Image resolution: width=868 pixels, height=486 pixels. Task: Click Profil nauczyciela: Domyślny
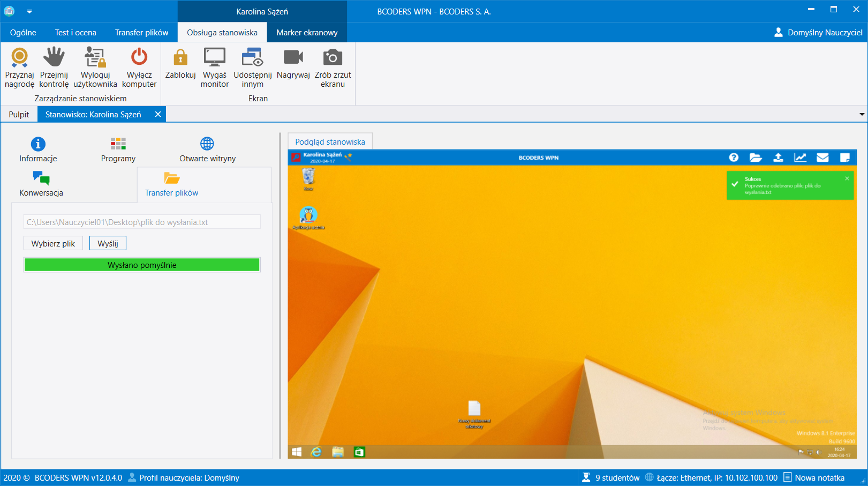pyautogui.click(x=184, y=477)
